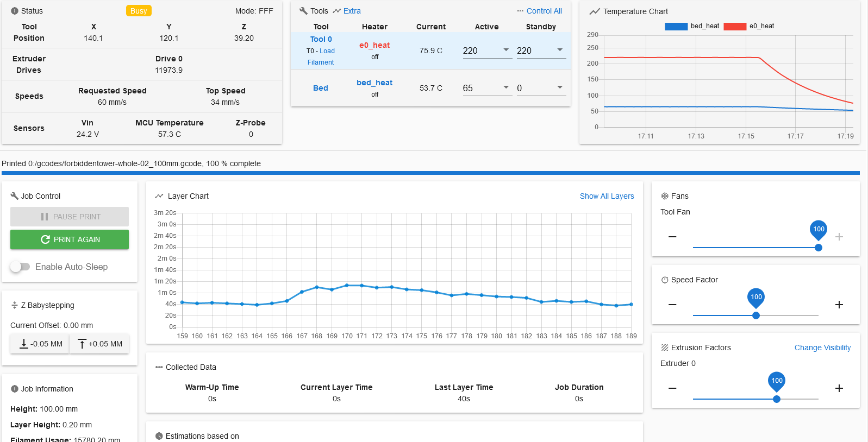Screen dimensions: 868x442
Task: Click the bed_heat heater link
Action: click(374, 83)
